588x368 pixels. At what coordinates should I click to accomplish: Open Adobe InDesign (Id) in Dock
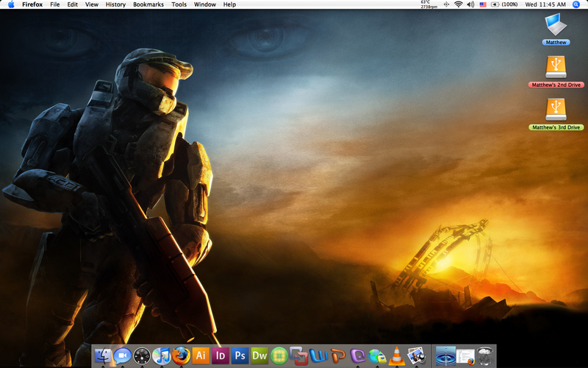tap(220, 355)
